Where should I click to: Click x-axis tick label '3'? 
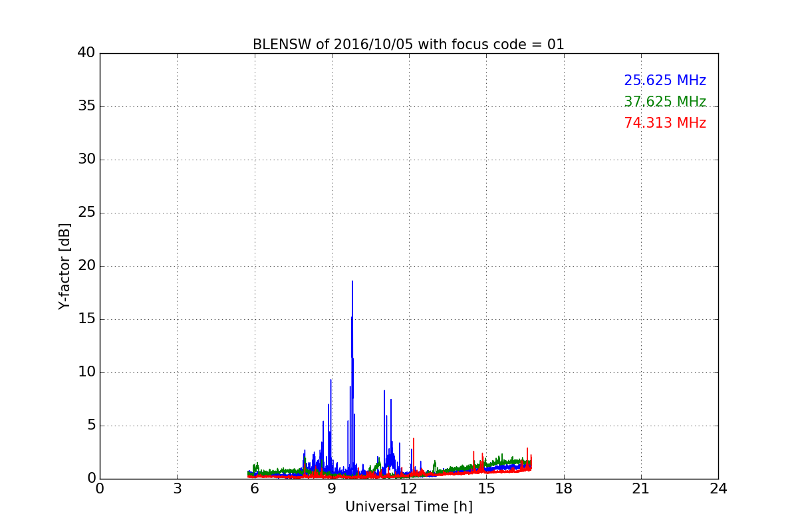pos(177,489)
